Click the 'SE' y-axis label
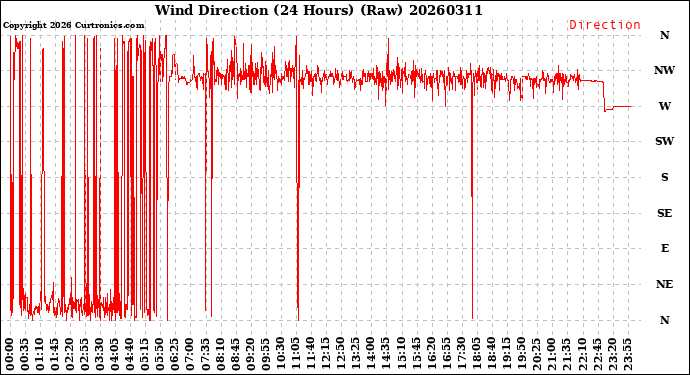Viewport: 690px width, 375px height. 664,213
